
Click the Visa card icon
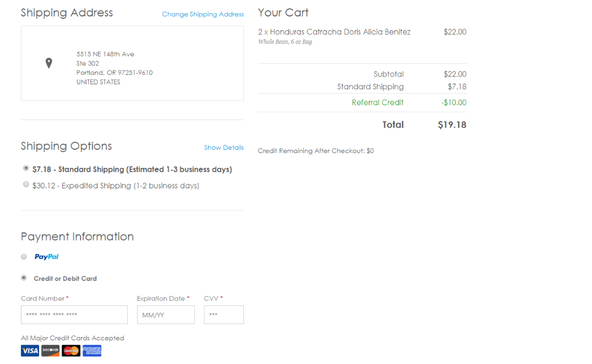coord(30,351)
